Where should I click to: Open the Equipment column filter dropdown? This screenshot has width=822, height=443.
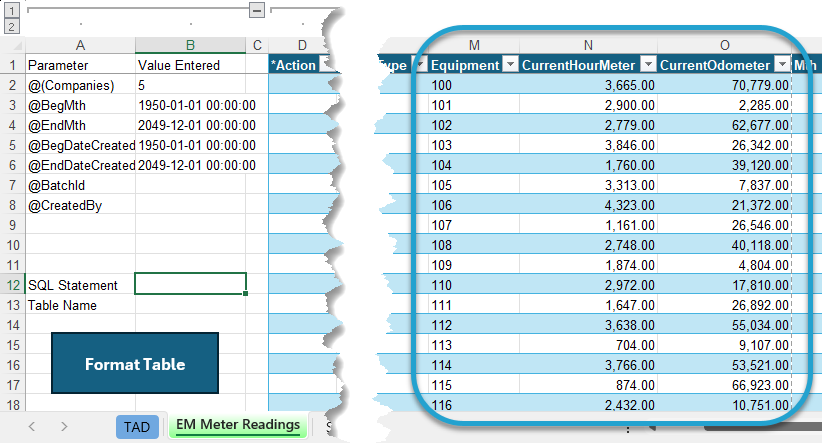[510, 64]
